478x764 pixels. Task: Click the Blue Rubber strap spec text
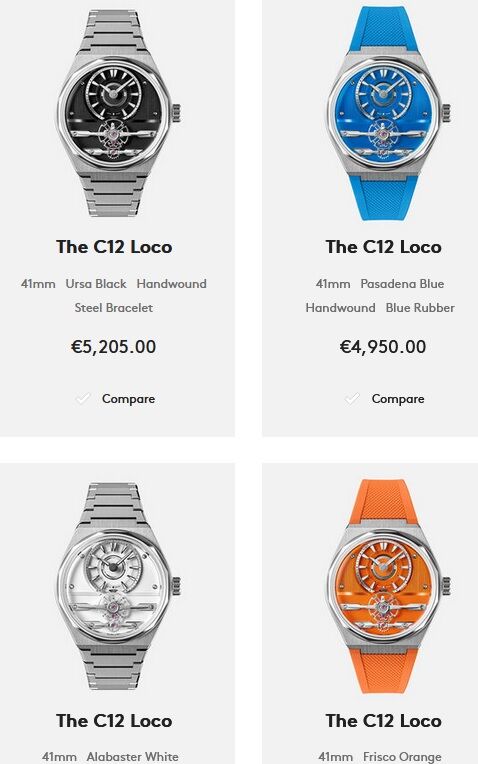pyautogui.click(x=420, y=308)
